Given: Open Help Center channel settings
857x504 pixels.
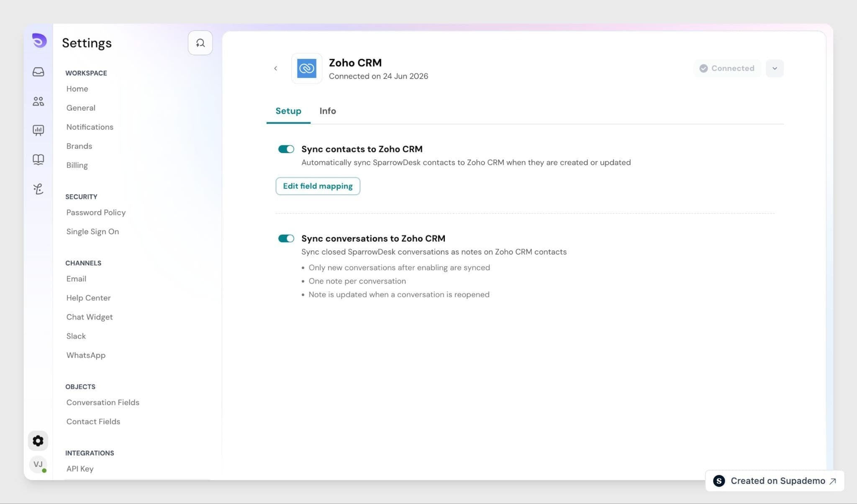Looking at the screenshot, I should point(88,298).
